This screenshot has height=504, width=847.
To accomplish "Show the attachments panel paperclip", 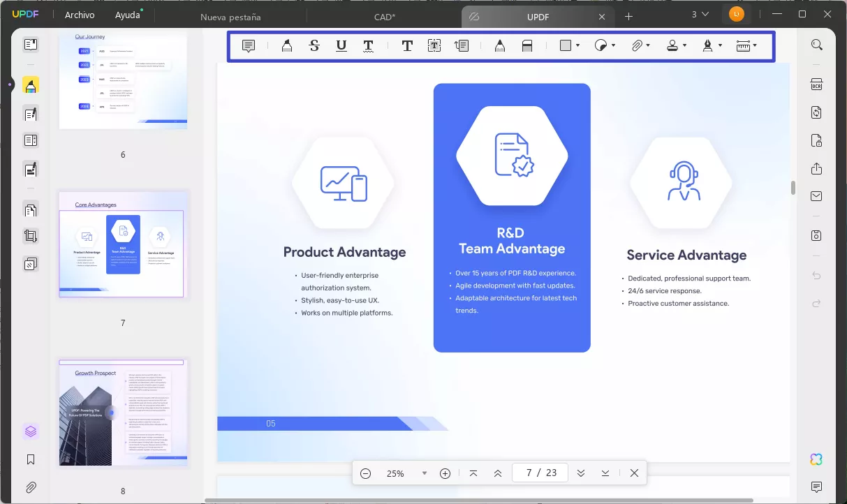I will point(31,487).
